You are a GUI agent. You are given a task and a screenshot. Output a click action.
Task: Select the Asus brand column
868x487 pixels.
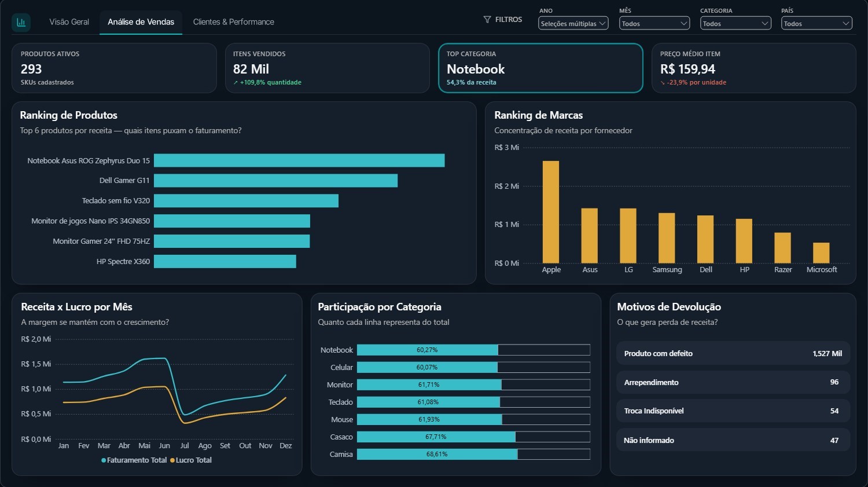pos(590,236)
